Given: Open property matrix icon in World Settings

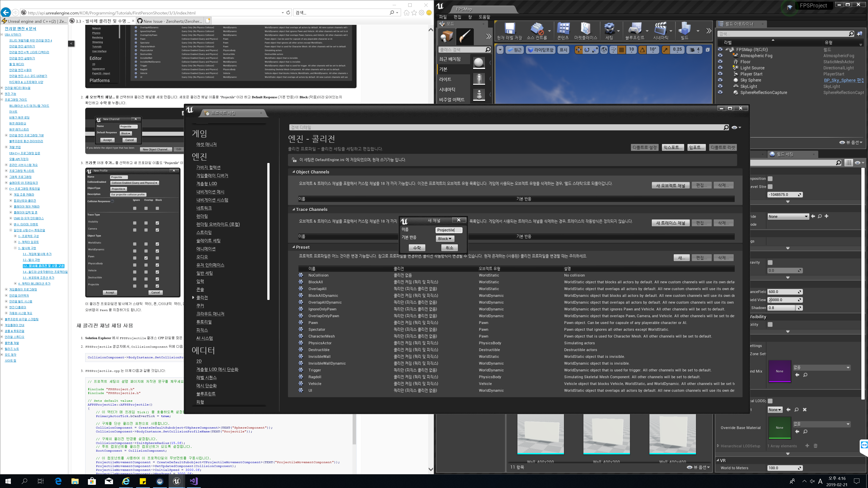Looking at the screenshot, I should (849, 163).
